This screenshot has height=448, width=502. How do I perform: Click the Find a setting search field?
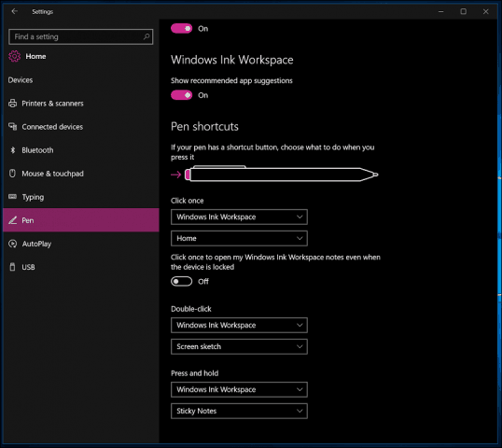80,36
